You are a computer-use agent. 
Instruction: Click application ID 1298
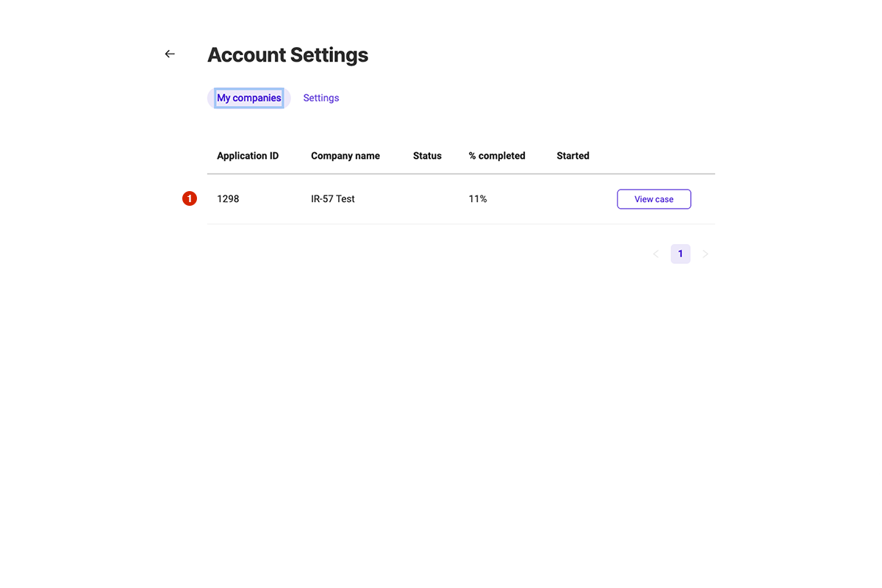pyautogui.click(x=228, y=199)
